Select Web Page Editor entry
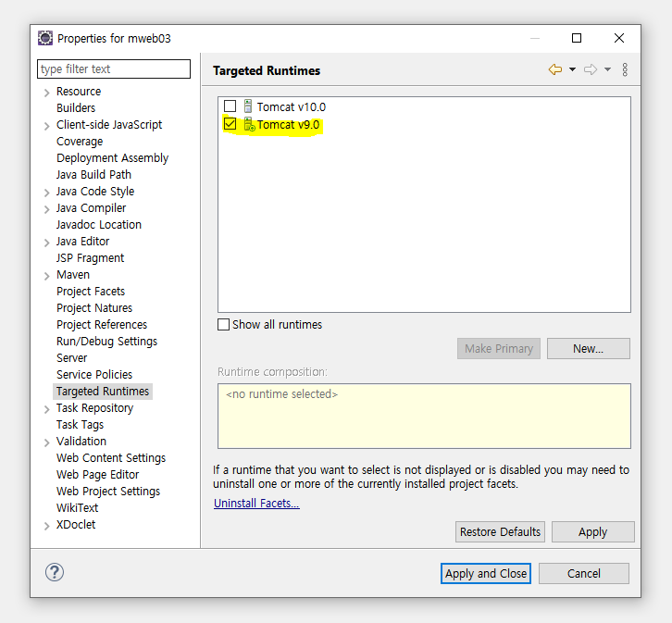 97,475
